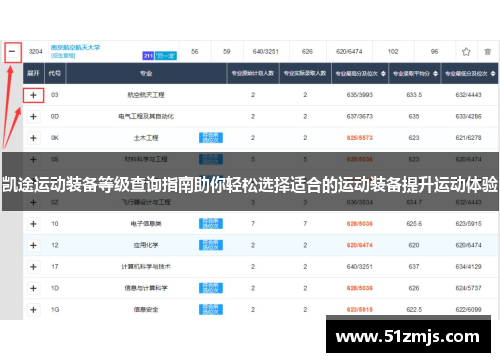500x362 pixels.
Task: Collapse the 3204 university row
Action: click(x=12, y=52)
